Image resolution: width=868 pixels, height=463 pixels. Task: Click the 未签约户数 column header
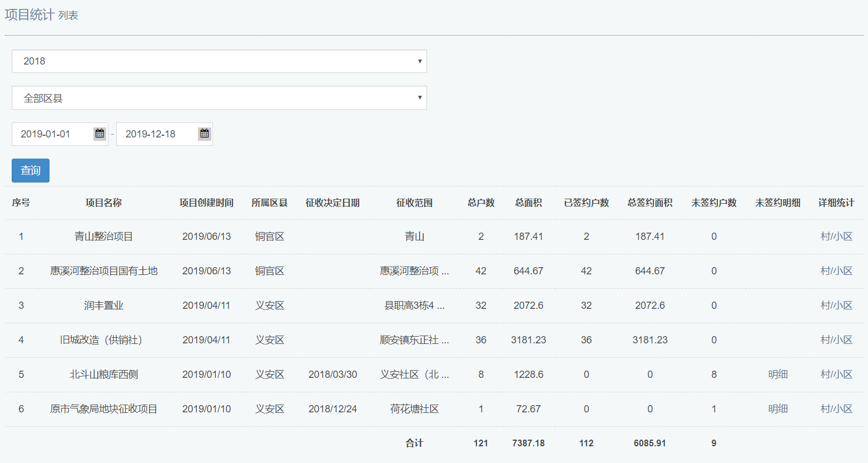(x=714, y=203)
